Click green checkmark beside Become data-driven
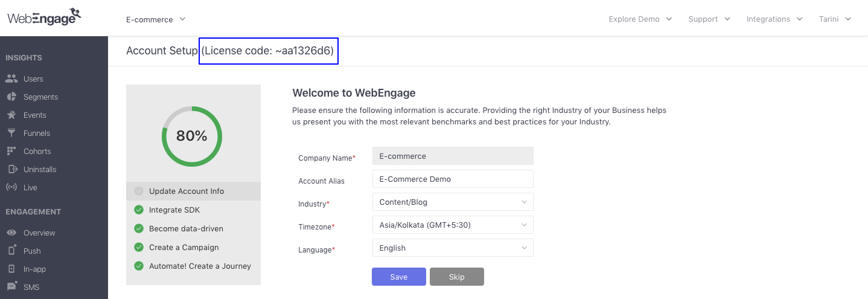The height and width of the screenshot is (299, 868). 138,228
